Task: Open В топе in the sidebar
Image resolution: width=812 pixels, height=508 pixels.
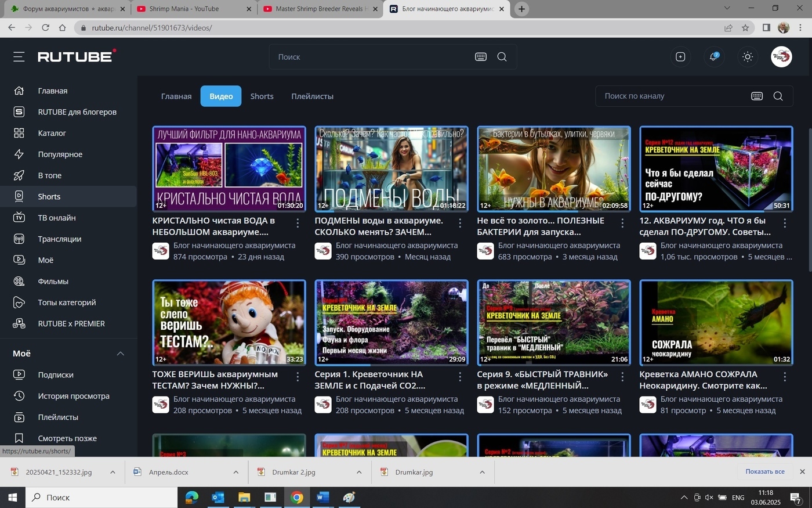Action: pyautogui.click(x=68, y=175)
